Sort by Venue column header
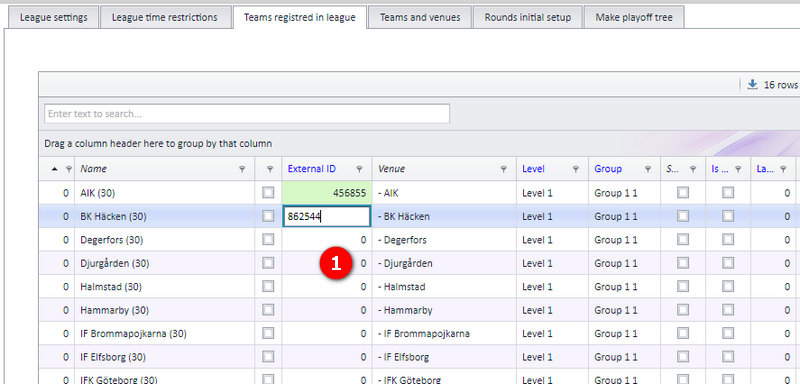800x384 pixels. tap(391, 169)
